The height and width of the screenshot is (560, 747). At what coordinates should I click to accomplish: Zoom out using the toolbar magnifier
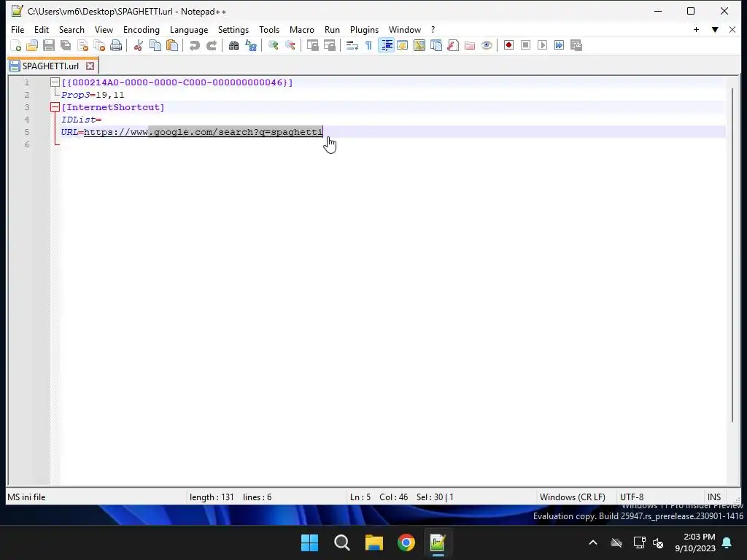pyautogui.click(x=290, y=45)
